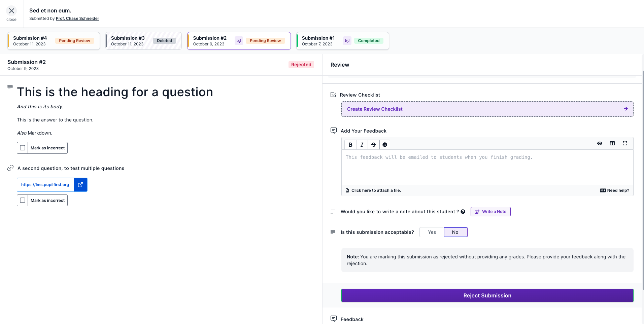The image size is (644, 324).
Task: Open the emoji picker in editor
Action: pyautogui.click(x=385, y=145)
